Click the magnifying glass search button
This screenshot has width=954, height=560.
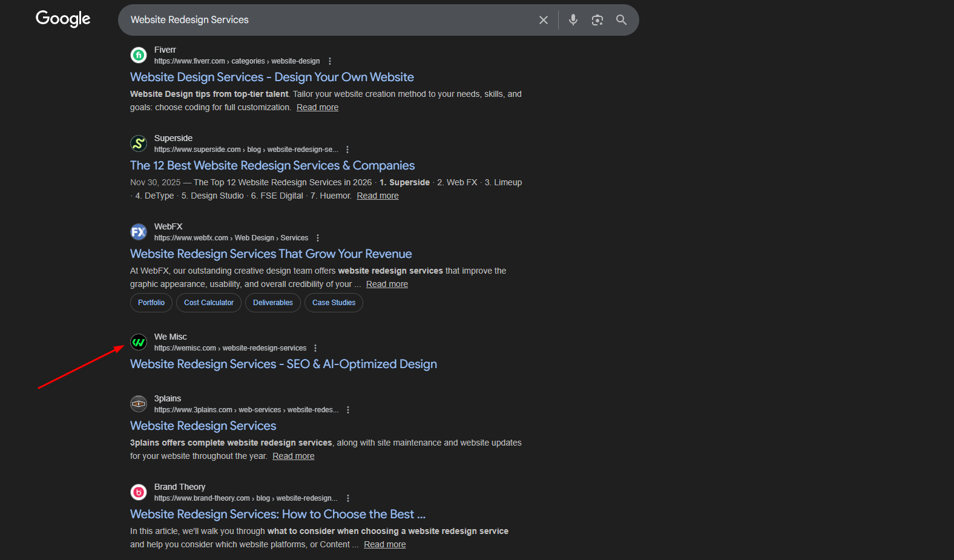621,20
